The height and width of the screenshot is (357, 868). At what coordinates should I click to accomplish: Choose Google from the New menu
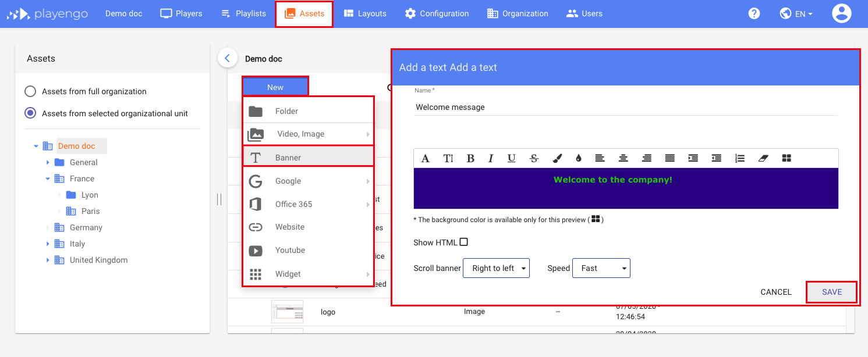point(308,181)
